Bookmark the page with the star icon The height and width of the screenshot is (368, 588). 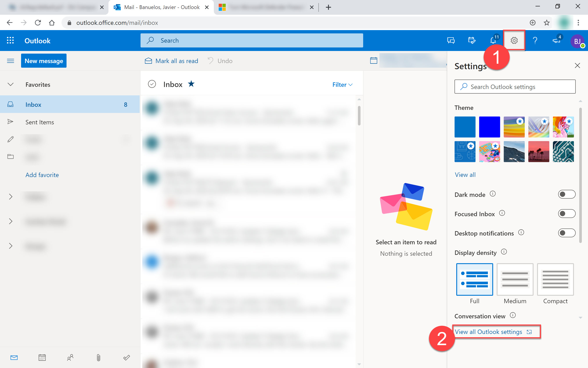pyautogui.click(x=547, y=23)
